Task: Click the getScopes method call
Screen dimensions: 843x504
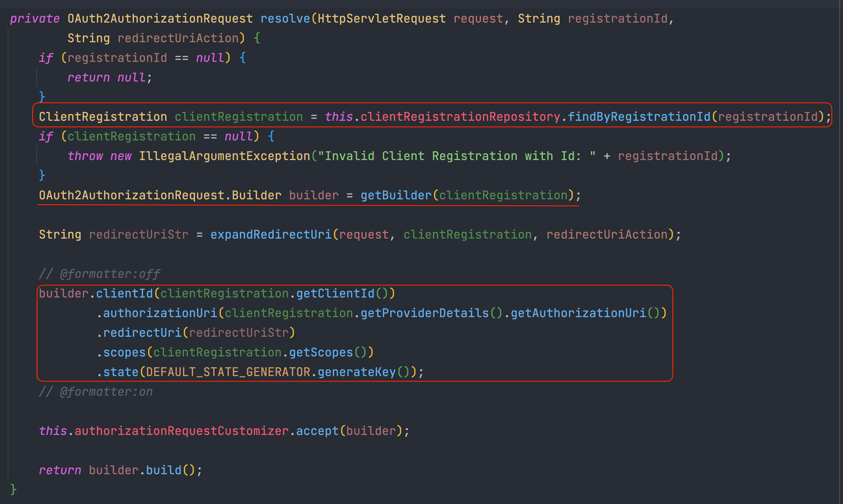Action: (321, 352)
